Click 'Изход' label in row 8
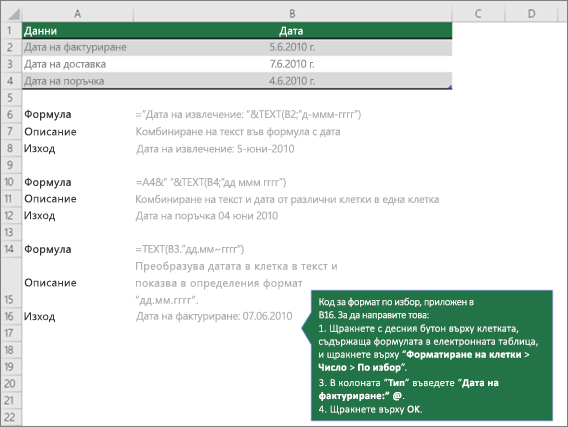The height and width of the screenshot is (427, 568). tap(39, 148)
